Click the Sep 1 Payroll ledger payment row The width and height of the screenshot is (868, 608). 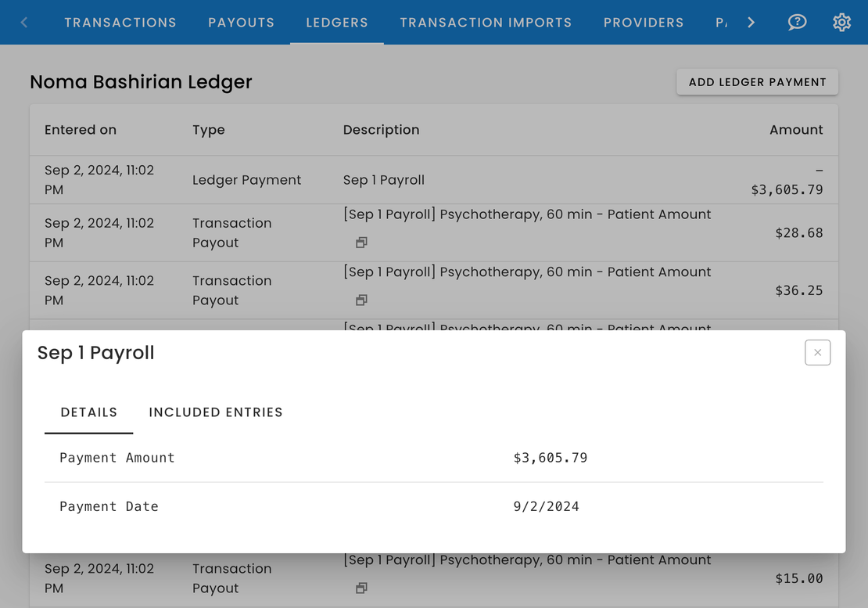point(383,180)
